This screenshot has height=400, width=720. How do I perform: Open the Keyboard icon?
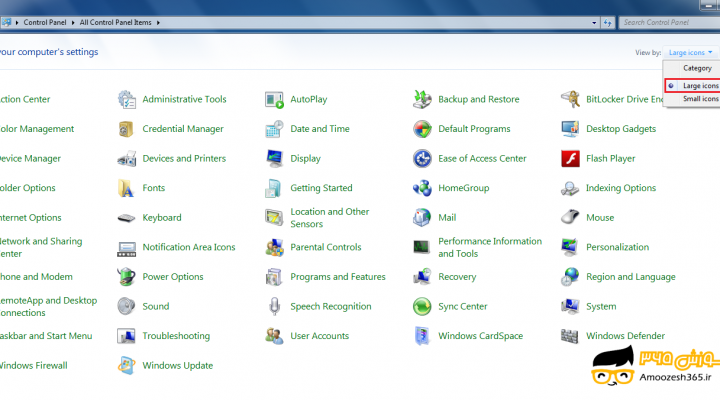[126, 218]
